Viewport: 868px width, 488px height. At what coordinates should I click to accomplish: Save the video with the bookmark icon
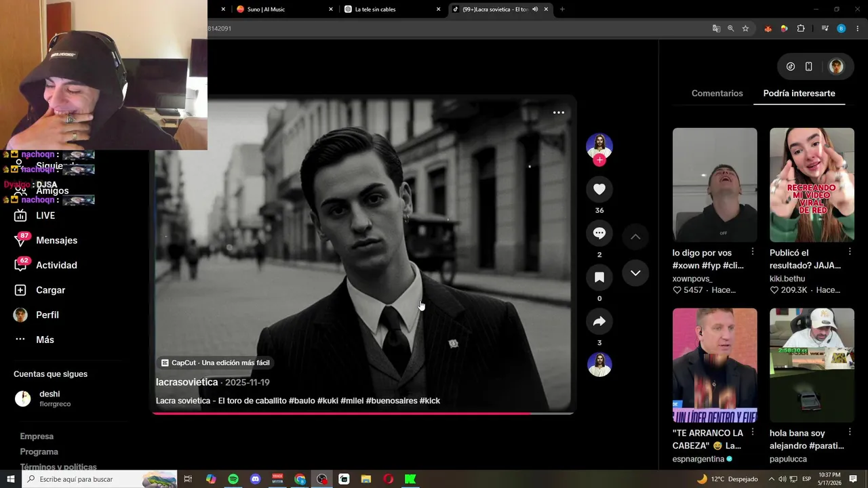pos(599,277)
